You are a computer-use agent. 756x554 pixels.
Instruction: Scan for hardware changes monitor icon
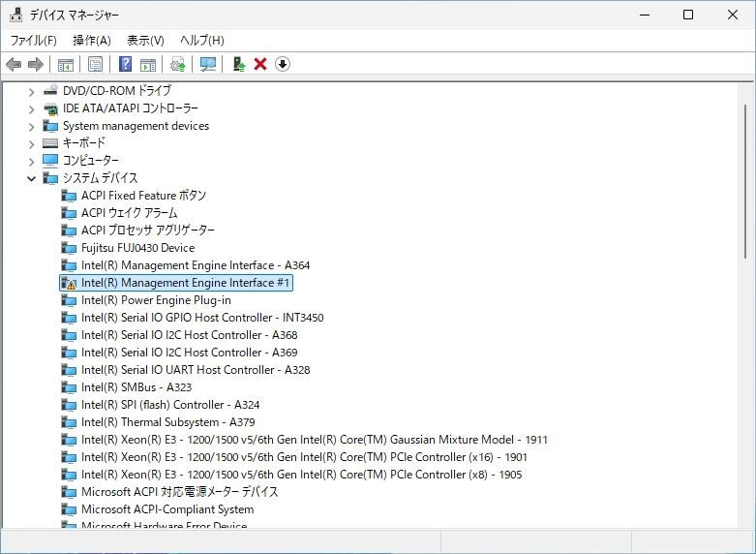pos(208,64)
